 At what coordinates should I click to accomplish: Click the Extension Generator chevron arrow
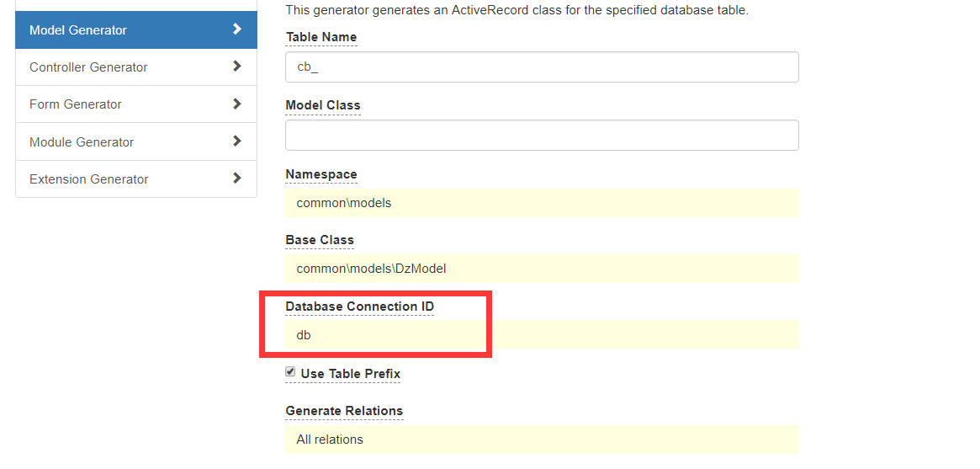click(x=237, y=178)
